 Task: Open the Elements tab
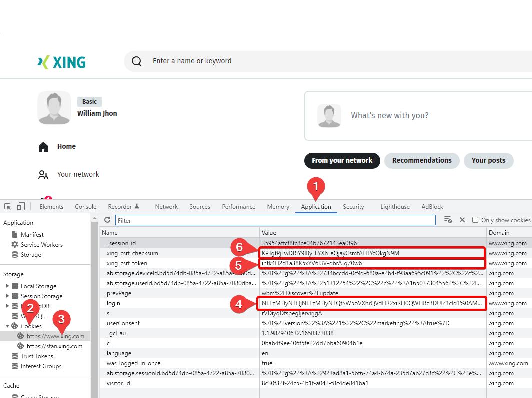coord(51,207)
